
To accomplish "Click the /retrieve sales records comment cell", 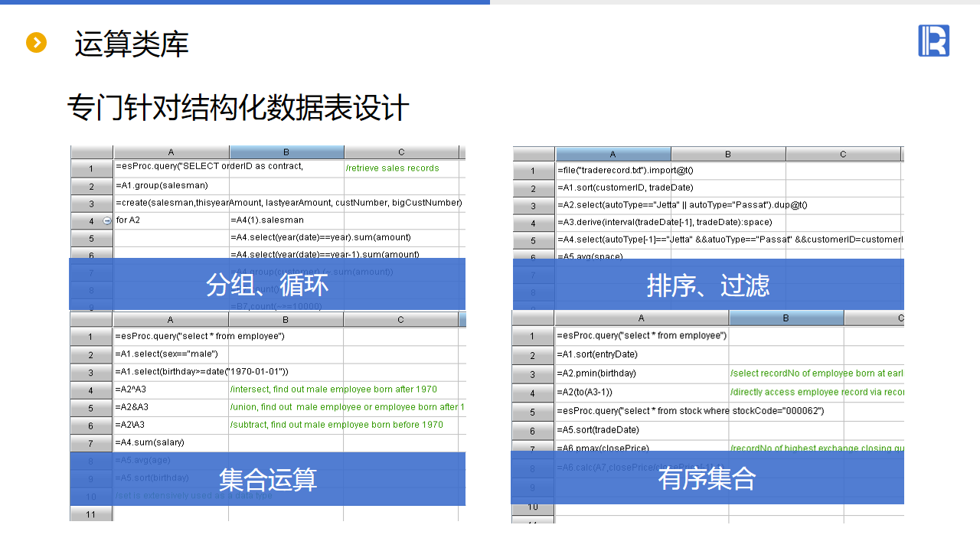I will point(400,168).
